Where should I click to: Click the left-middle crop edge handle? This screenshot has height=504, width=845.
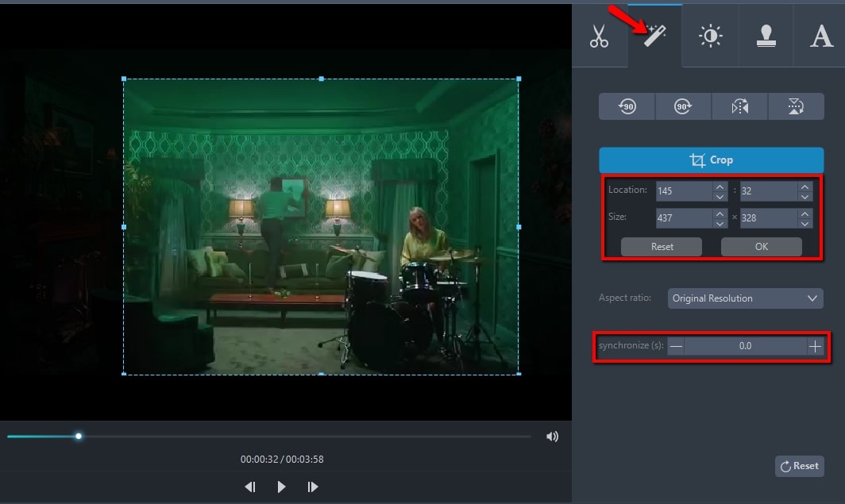(x=124, y=227)
